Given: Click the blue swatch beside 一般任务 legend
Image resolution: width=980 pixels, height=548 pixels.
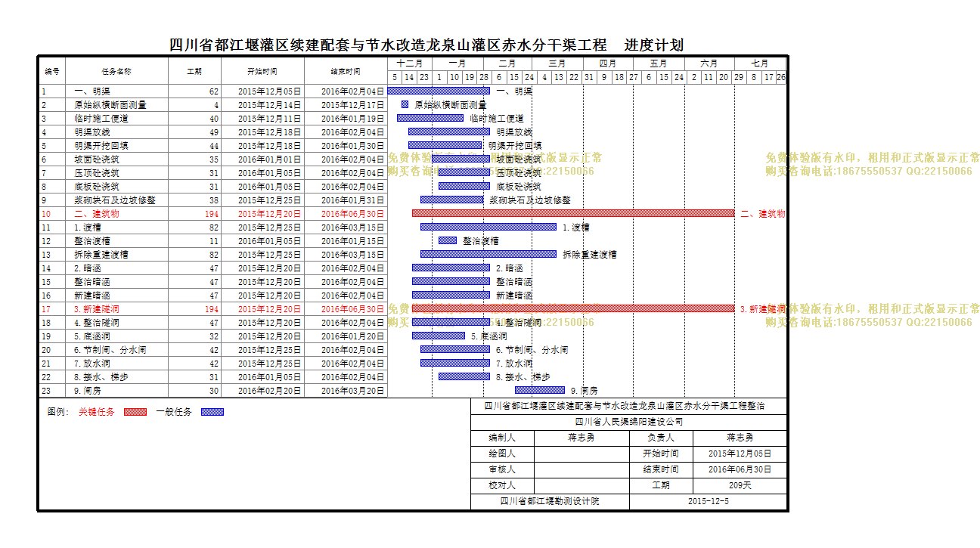Looking at the screenshot, I should point(212,412).
